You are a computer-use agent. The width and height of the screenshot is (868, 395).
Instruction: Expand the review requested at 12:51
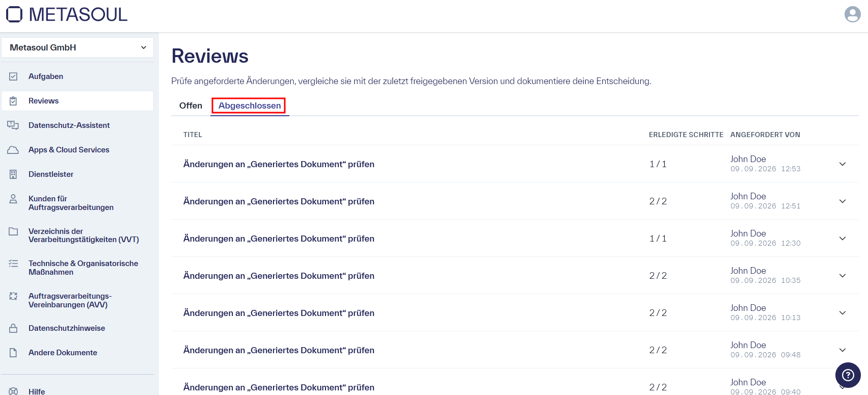coord(843,201)
